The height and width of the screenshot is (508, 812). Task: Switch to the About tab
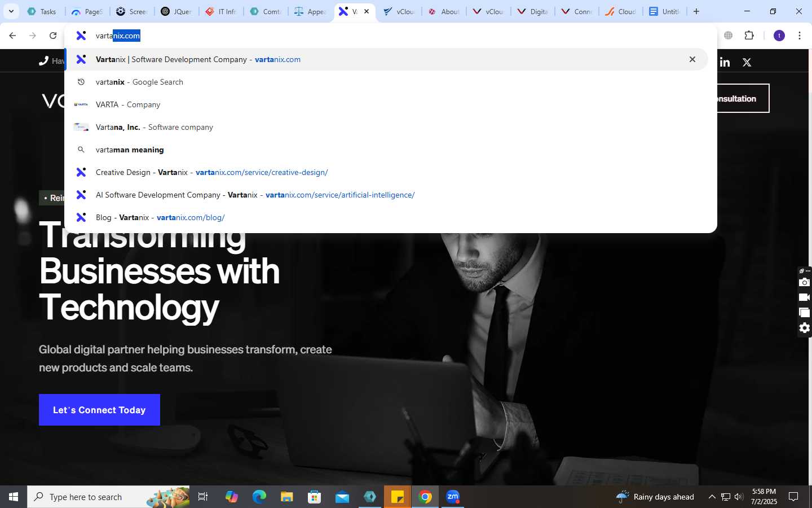click(x=444, y=11)
